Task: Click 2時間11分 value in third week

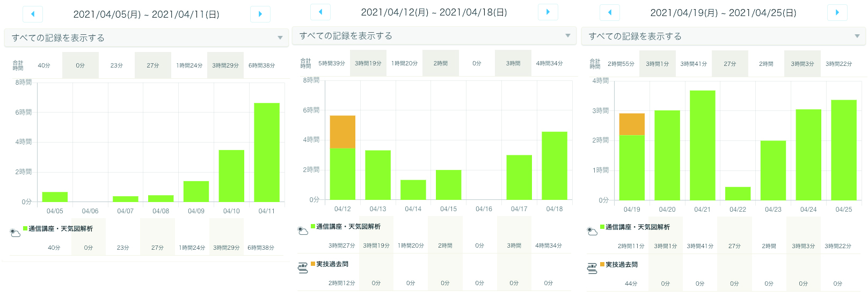Action: pyautogui.click(x=631, y=246)
